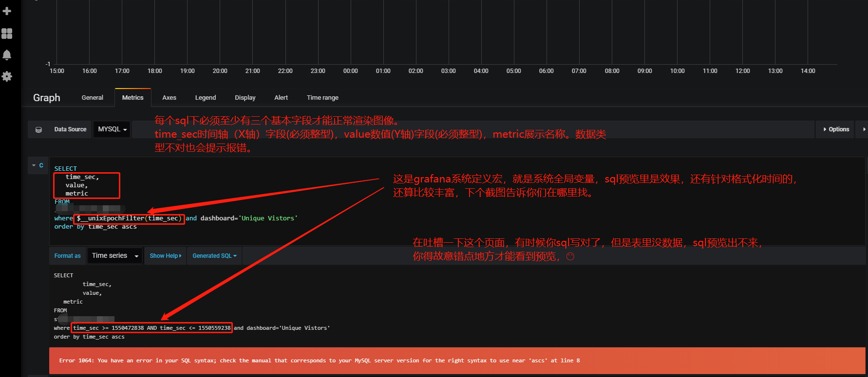Viewport: 868px width, 377px height.
Task: Click in the SQL query editor
Action: 457,200
